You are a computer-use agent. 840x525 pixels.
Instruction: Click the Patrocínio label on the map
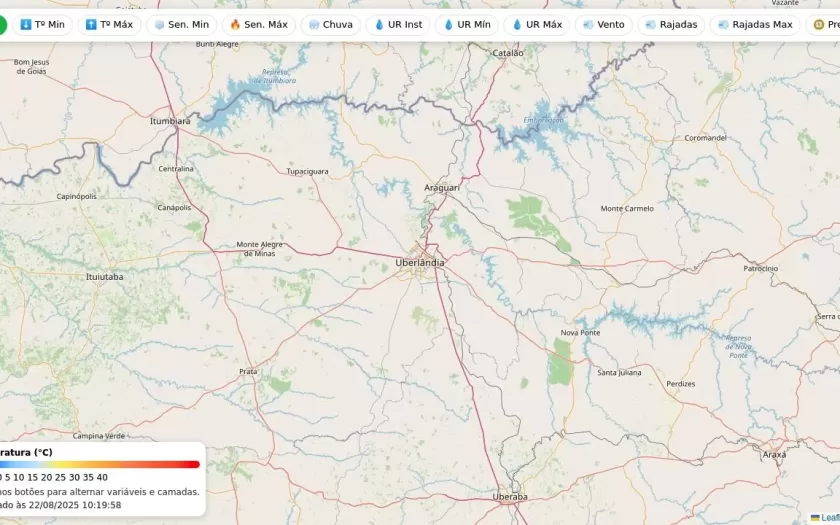pyautogui.click(x=760, y=268)
